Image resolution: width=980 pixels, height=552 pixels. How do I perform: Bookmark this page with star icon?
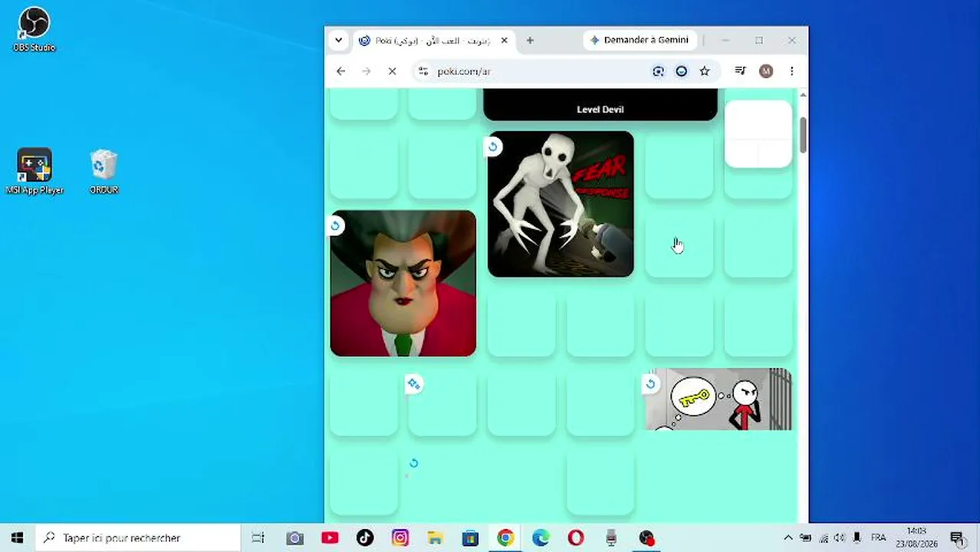click(x=704, y=71)
